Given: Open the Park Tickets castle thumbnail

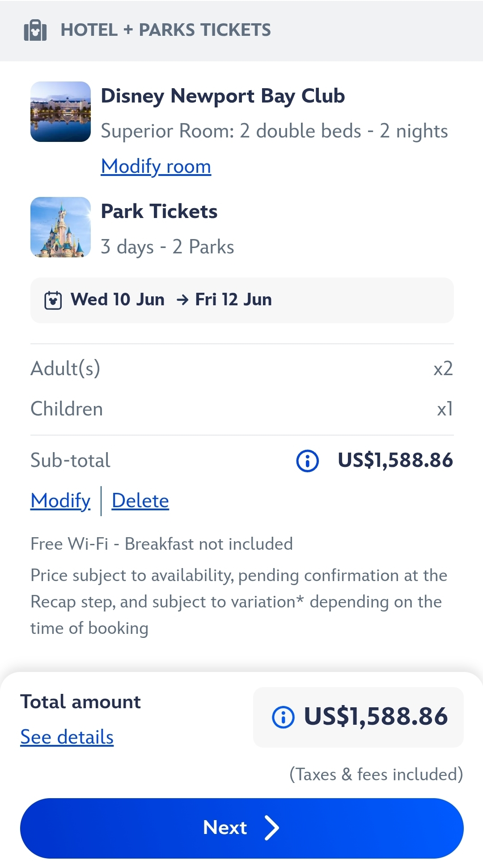Looking at the screenshot, I should (60, 227).
